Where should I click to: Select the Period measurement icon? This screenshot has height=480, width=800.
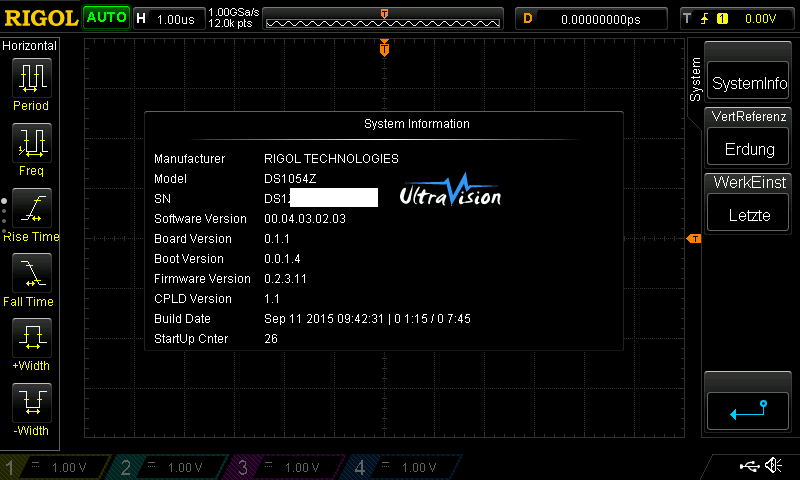click(32, 78)
